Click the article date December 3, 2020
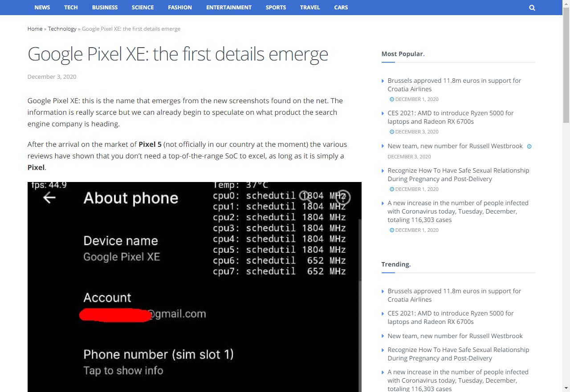The height and width of the screenshot is (392, 570). [x=52, y=77]
